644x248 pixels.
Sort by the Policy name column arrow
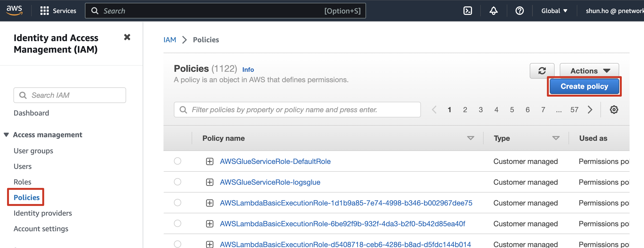(470, 138)
